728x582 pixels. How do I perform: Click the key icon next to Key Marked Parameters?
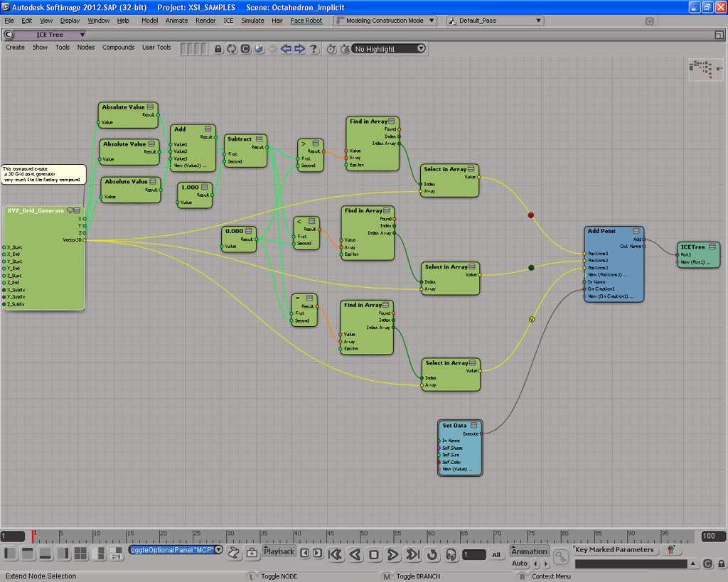pos(561,556)
